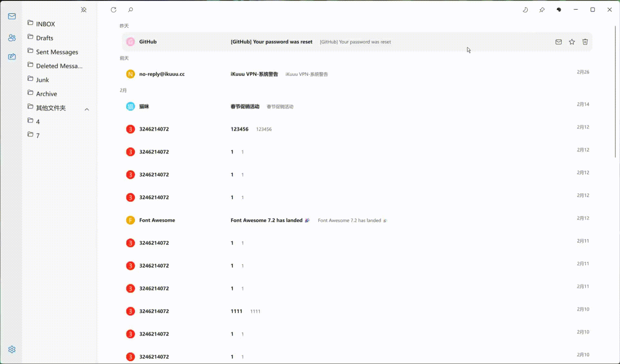Star the GitHub password reset email
Screen dimensions: 620x364
pos(572,42)
